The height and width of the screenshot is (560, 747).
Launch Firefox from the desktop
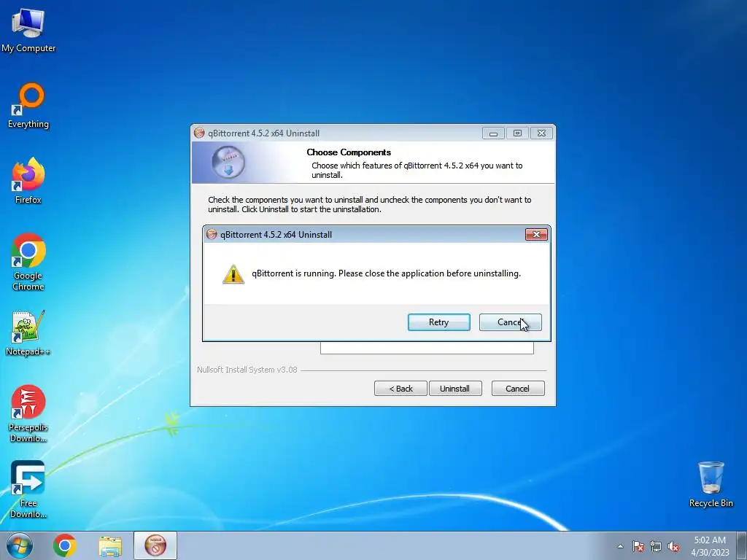(28, 181)
